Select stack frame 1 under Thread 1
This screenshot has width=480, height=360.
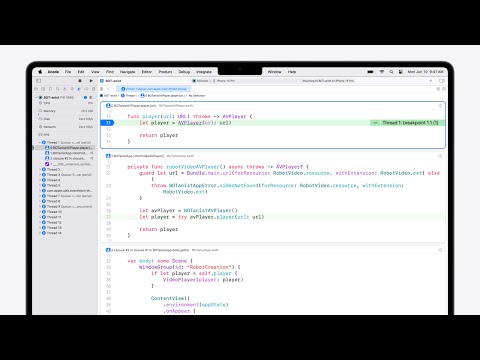(68, 153)
